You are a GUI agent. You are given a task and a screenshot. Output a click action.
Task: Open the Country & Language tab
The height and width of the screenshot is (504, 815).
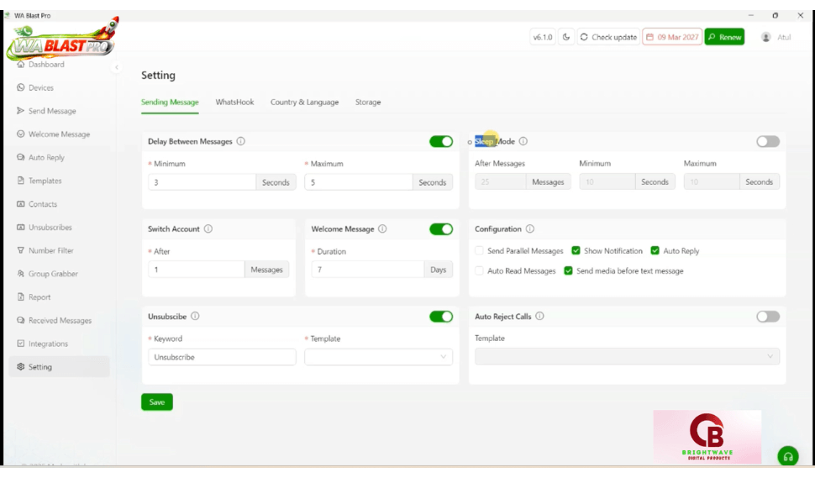[304, 102]
